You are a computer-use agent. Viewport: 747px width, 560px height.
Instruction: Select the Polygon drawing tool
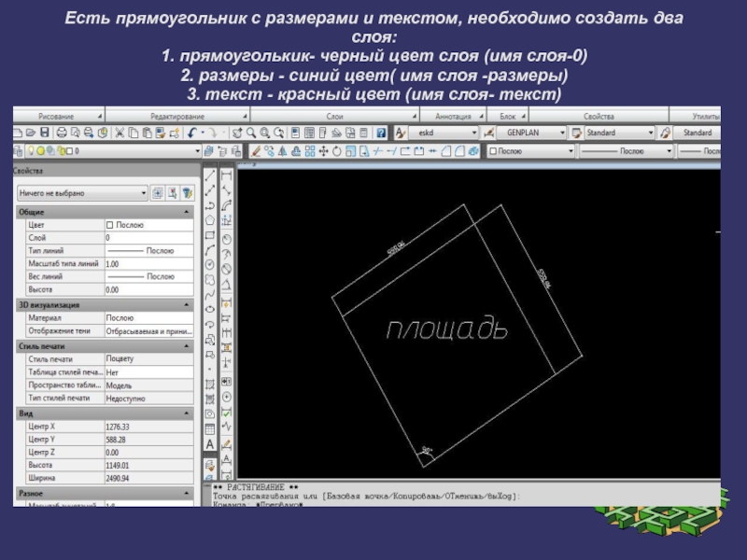click(209, 220)
